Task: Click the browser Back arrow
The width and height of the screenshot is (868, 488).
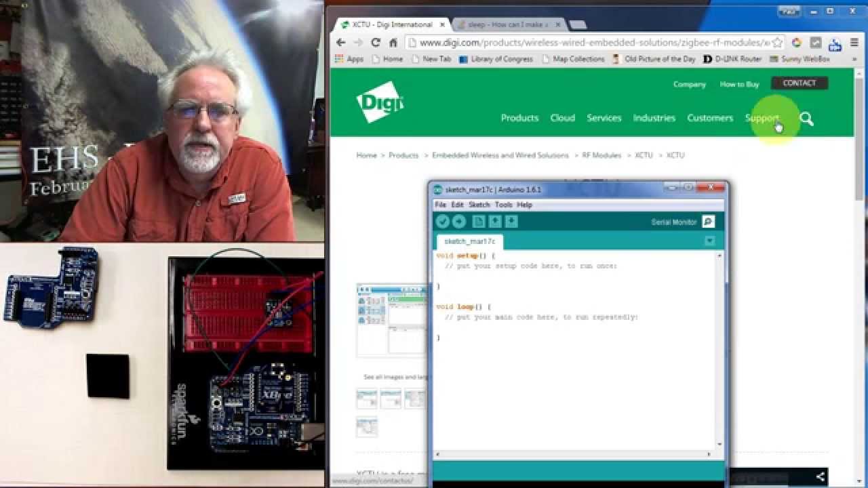Action: point(341,43)
